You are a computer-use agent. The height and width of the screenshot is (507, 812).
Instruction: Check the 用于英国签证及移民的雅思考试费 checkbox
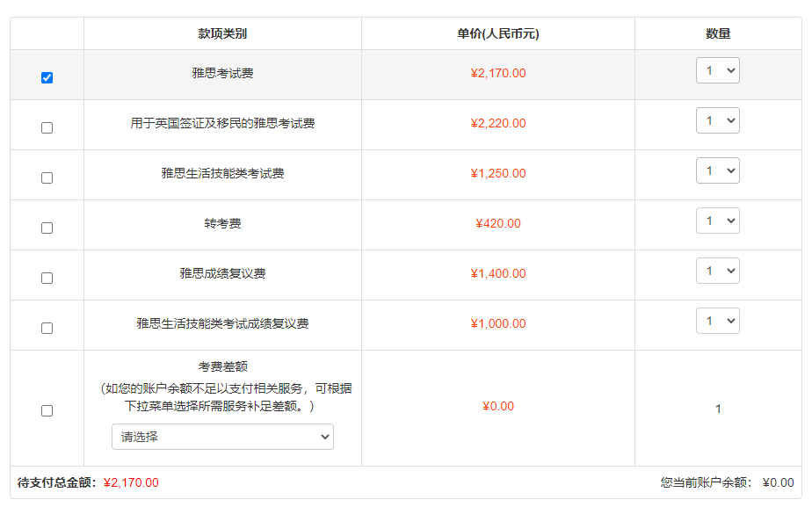coord(47,127)
